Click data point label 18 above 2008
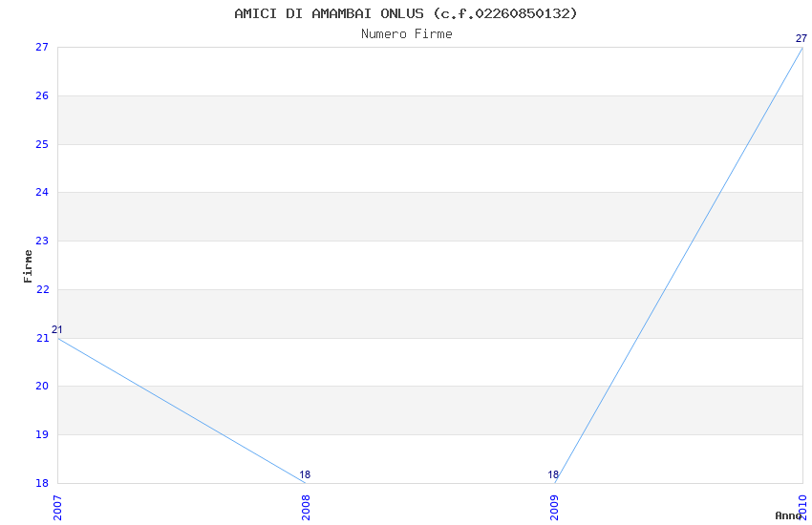Screen dimensions: 812x525 click(305, 474)
